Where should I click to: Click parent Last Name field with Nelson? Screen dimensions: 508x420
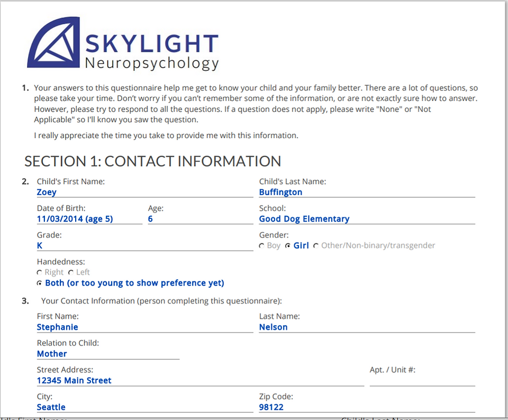click(367, 327)
